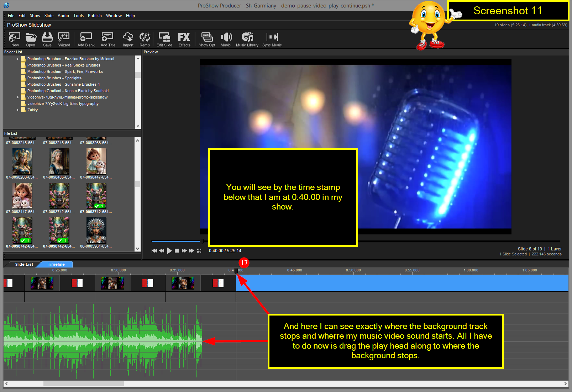Click the time readout 0:40.00 / 5:25.14

tap(225, 251)
